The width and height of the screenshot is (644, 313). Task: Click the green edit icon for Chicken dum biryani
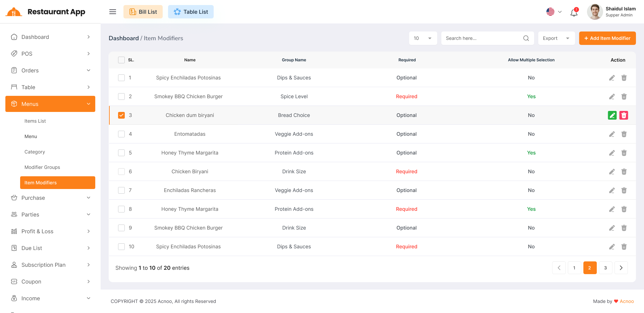(612, 115)
